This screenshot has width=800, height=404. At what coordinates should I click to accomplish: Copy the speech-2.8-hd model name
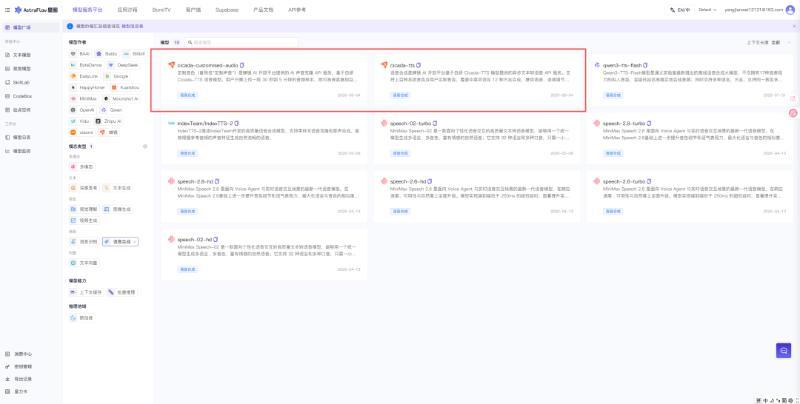[x=217, y=181]
